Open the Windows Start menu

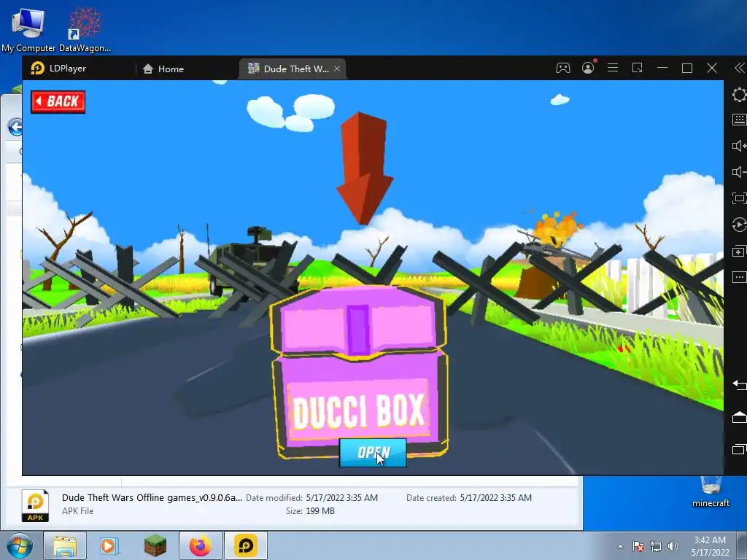click(20, 545)
